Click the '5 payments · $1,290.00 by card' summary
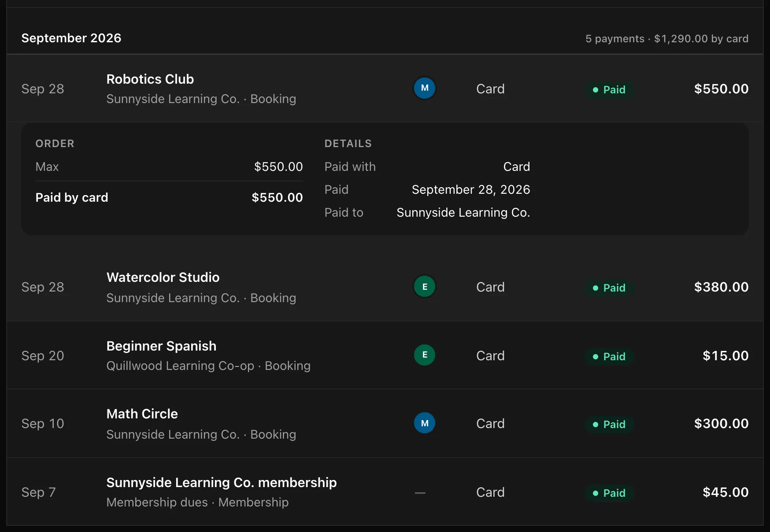 pos(667,39)
